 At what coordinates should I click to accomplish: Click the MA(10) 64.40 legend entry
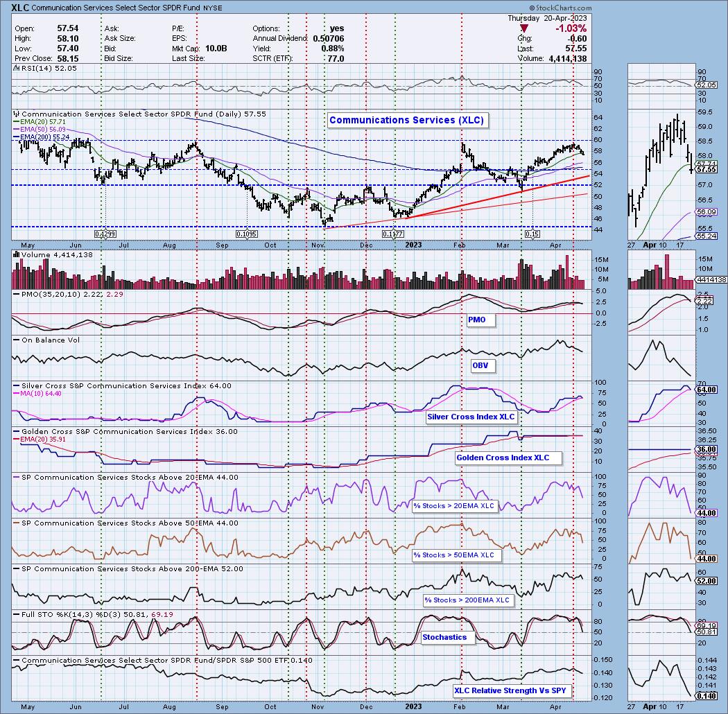[x=37, y=394]
